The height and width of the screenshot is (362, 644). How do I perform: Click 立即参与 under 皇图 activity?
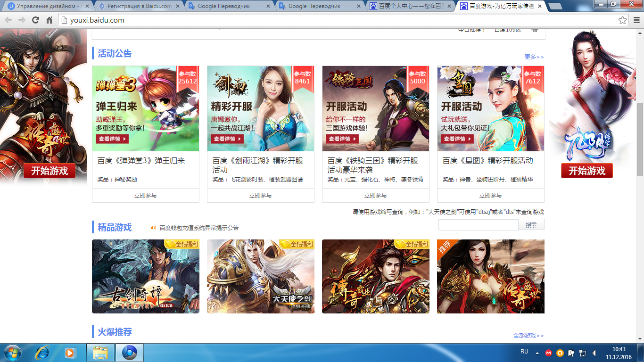(491, 195)
